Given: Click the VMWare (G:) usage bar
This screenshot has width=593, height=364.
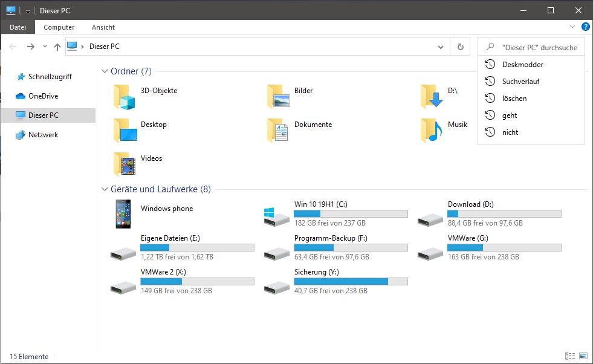Looking at the screenshot, I should [x=504, y=248].
